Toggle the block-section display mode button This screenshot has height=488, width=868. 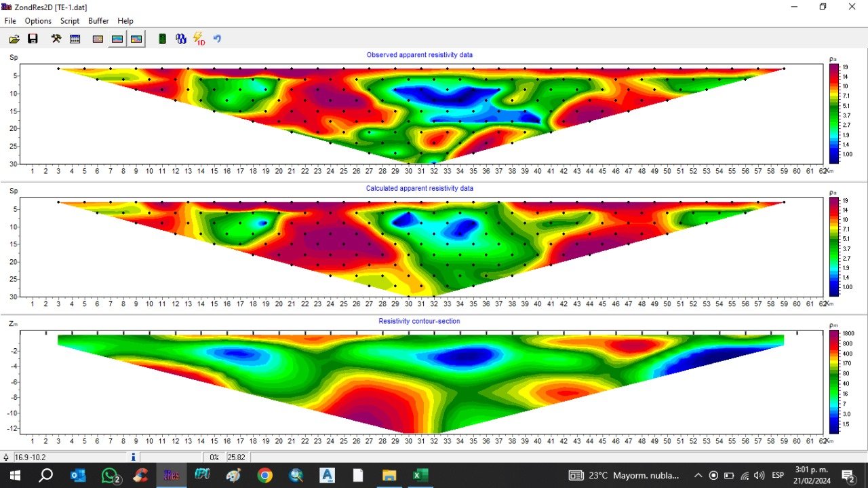click(98, 39)
